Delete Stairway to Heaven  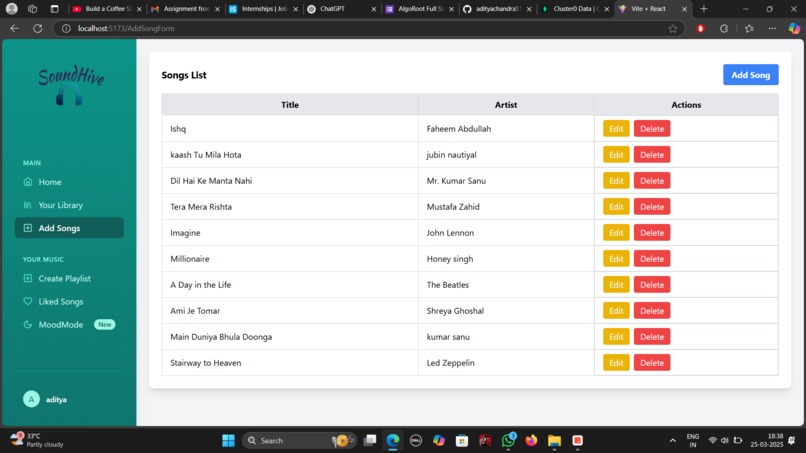coord(652,363)
